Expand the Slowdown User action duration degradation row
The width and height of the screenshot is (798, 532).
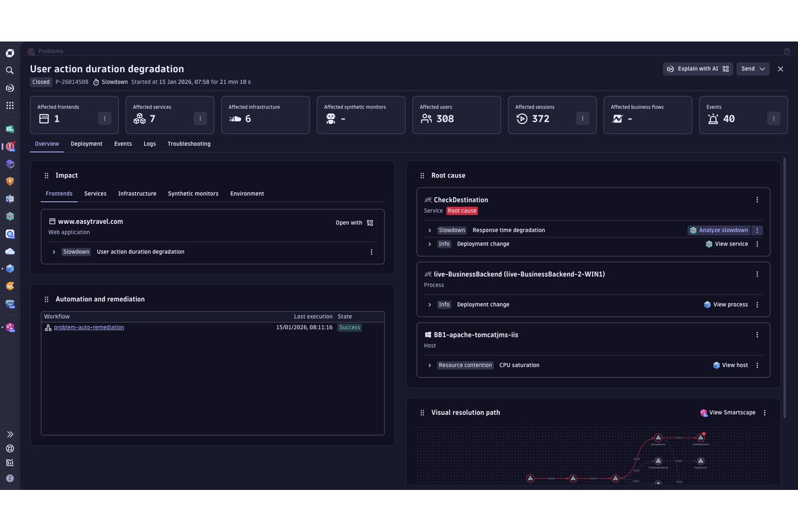click(x=54, y=252)
